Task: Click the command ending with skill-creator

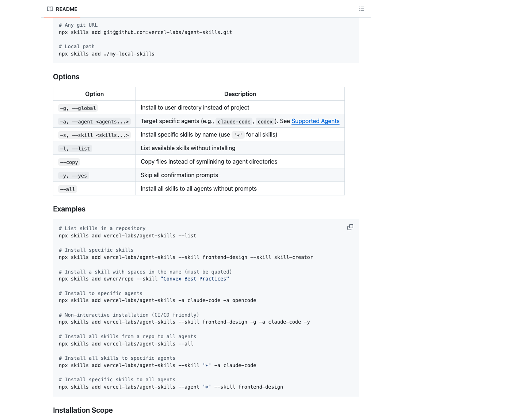Action: [186, 257]
